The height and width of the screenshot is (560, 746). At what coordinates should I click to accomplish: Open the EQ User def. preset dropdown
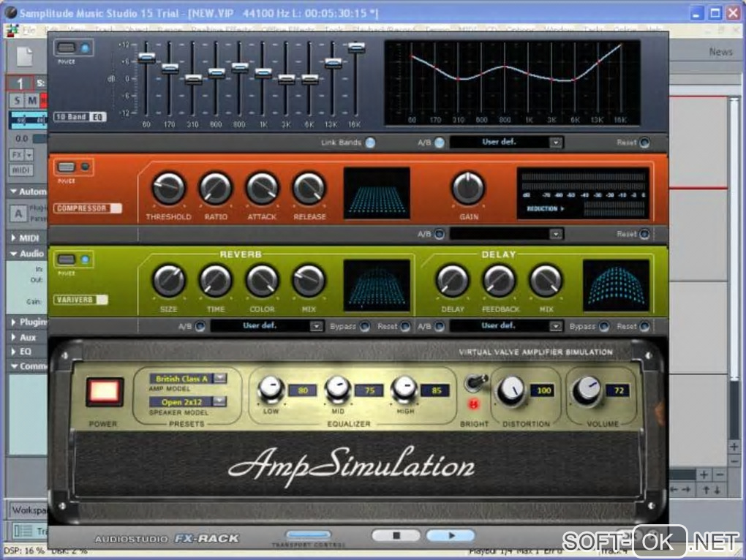555,142
